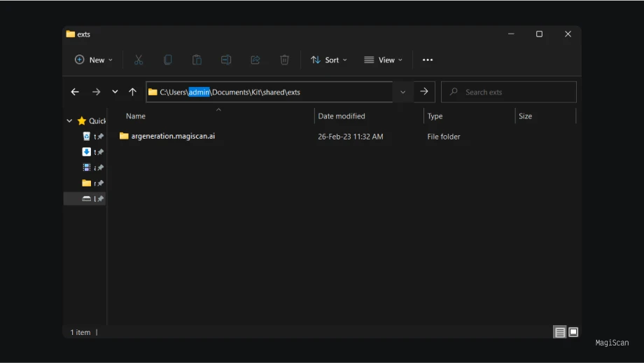
Task: Click the 1 item status text
Action: click(x=80, y=332)
